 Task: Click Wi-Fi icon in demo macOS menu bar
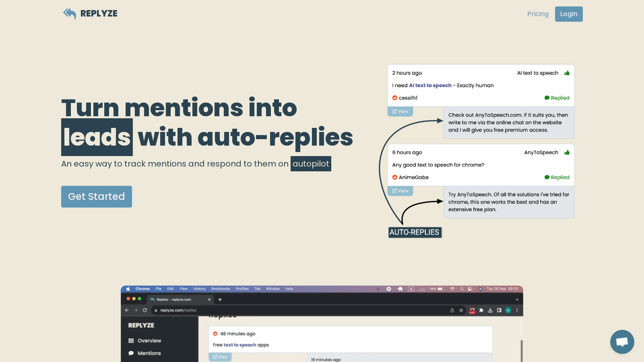(x=452, y=289)
